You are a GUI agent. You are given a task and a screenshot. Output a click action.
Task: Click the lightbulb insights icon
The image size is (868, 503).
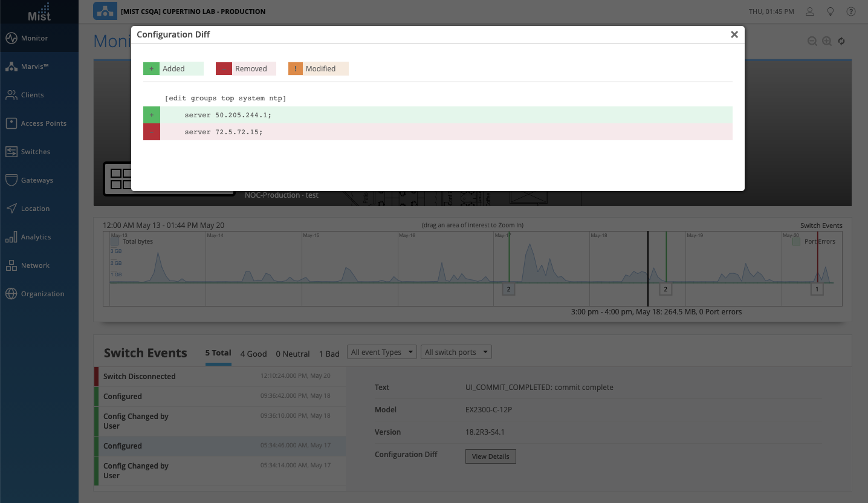831,11
